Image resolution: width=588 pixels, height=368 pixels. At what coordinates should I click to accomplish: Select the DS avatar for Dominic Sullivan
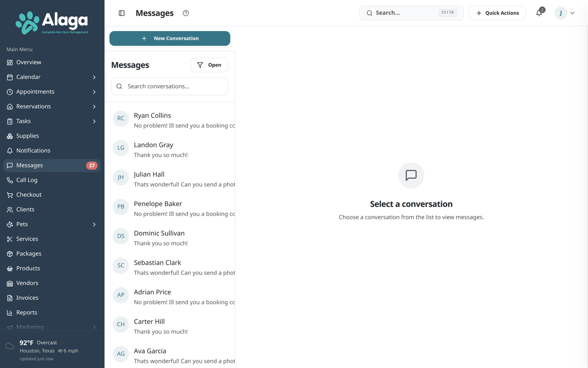pos(121,236)
